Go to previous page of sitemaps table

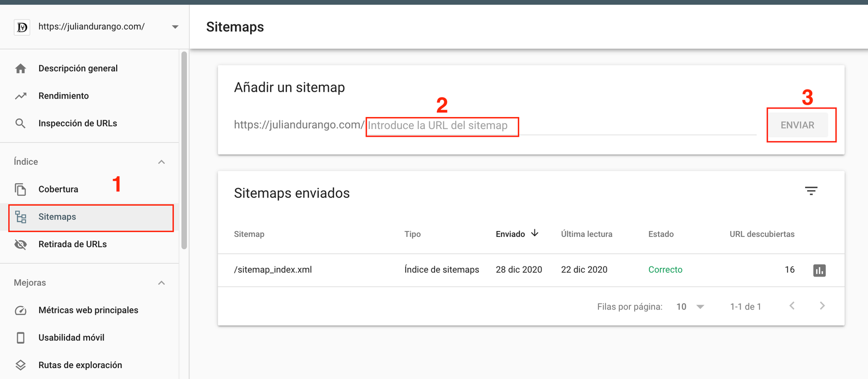[x=792, y=306]
